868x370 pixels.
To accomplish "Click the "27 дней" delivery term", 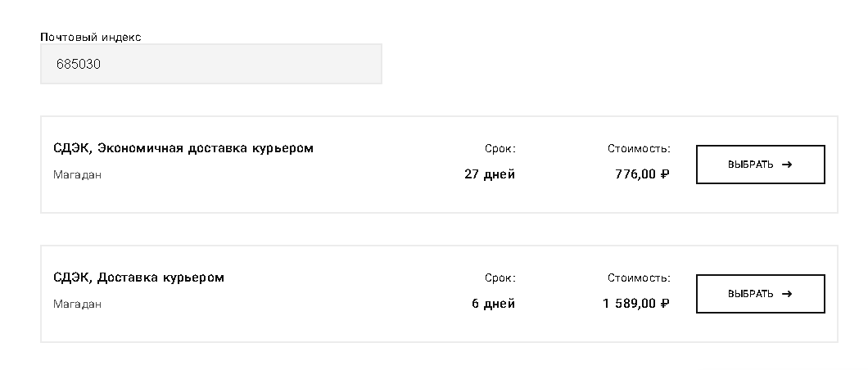I will click(x=490, y=174).
